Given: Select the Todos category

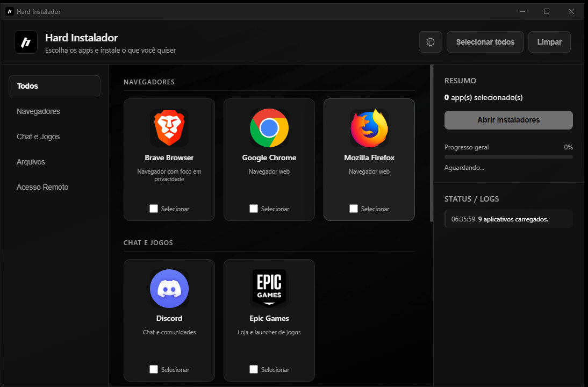Looking at the screenshot, I should [54, 86].
